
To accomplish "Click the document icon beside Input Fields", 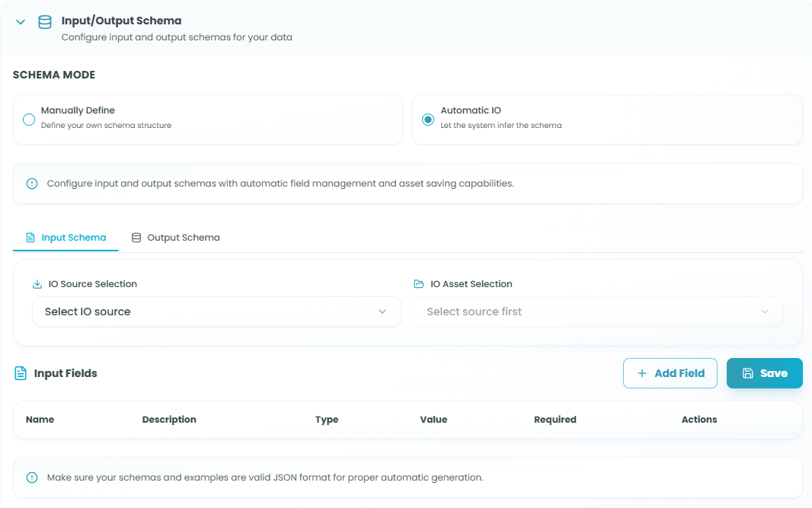I will (21, 373).
